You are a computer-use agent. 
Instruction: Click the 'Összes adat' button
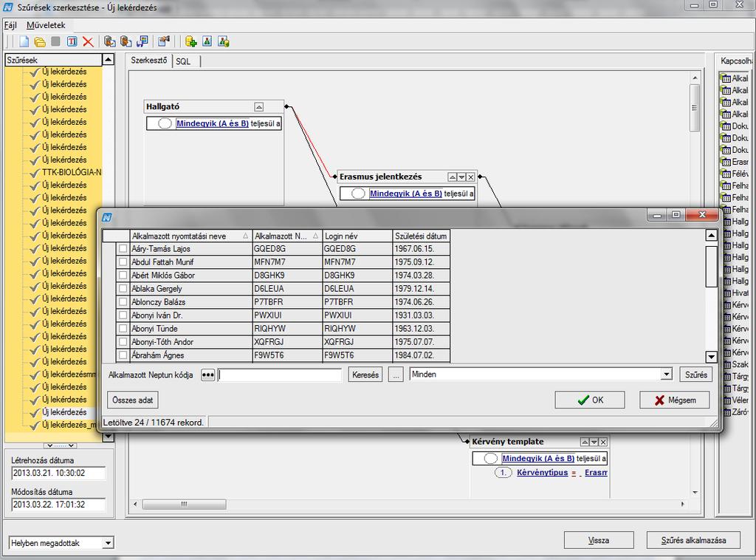pyautogui.click(x=133, y=400)
